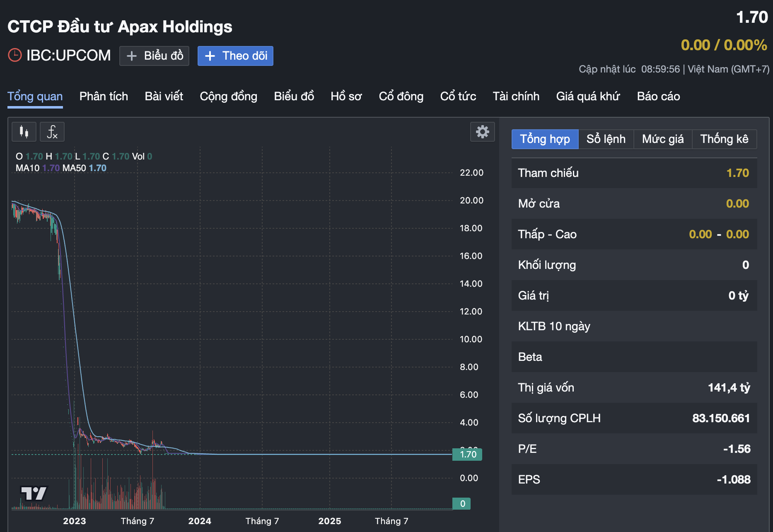The width and height of the screenshot is (773, 532).
Task: Switch to the Cộng đồng tab
Action: pos(228,96)
